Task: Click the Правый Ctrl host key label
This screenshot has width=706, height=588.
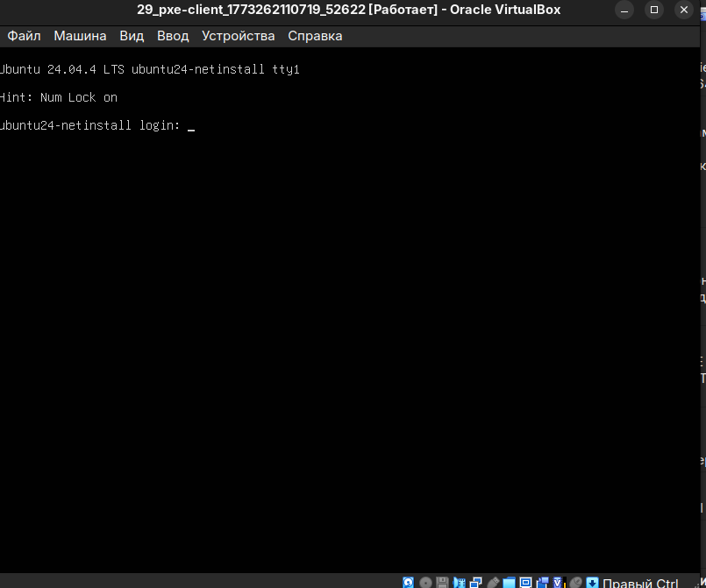Action: pyautogui.click(x=640, y=583)
